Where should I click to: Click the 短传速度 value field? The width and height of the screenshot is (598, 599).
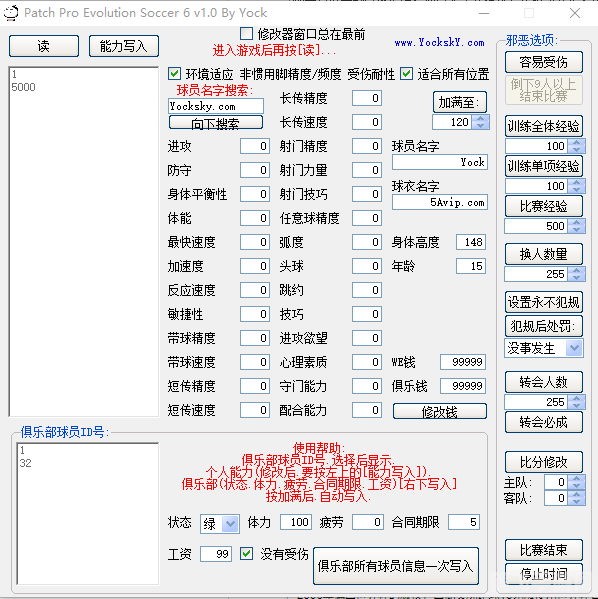[255, 410]
